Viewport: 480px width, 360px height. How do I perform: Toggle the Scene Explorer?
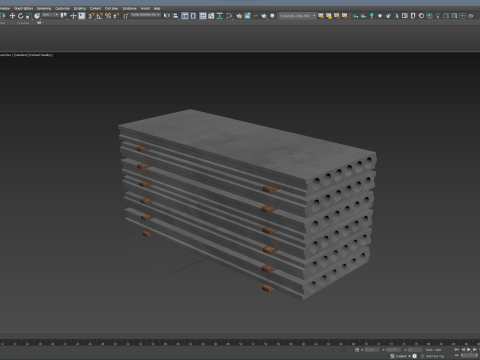pyautogui.click(x=185, y=16)
